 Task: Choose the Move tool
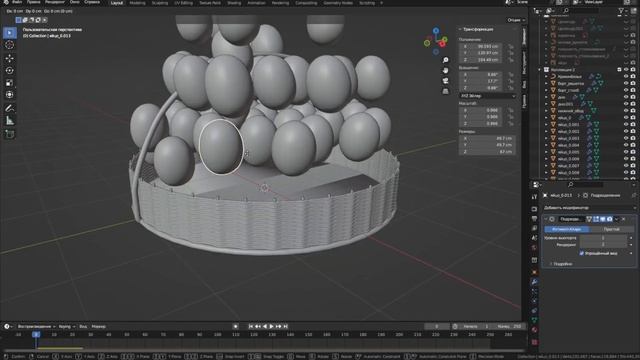click(x=10, y=58)
